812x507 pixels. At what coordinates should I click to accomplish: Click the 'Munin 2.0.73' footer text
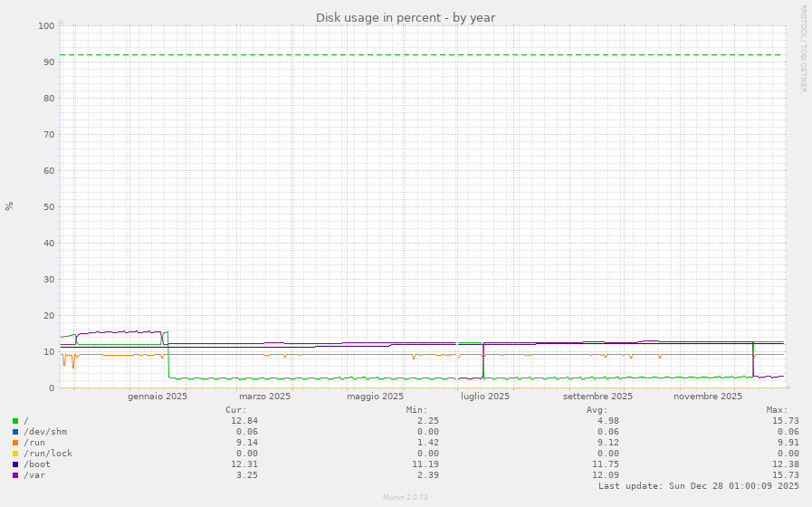pos(406,497)
